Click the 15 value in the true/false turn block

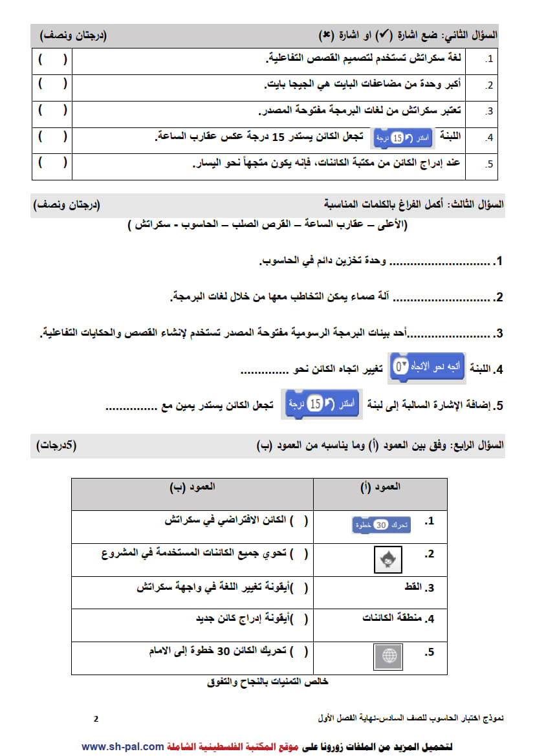point(397,138)
